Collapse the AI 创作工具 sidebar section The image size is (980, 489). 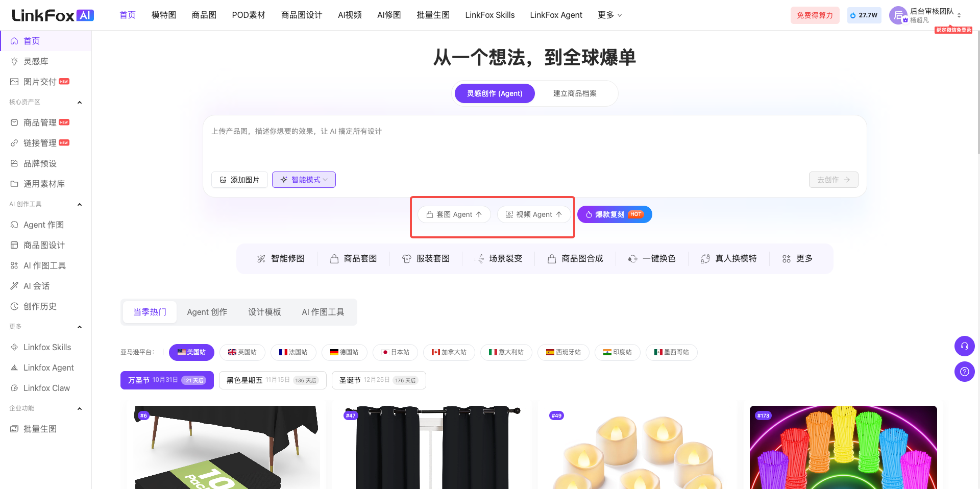click(x=80, y=204)
